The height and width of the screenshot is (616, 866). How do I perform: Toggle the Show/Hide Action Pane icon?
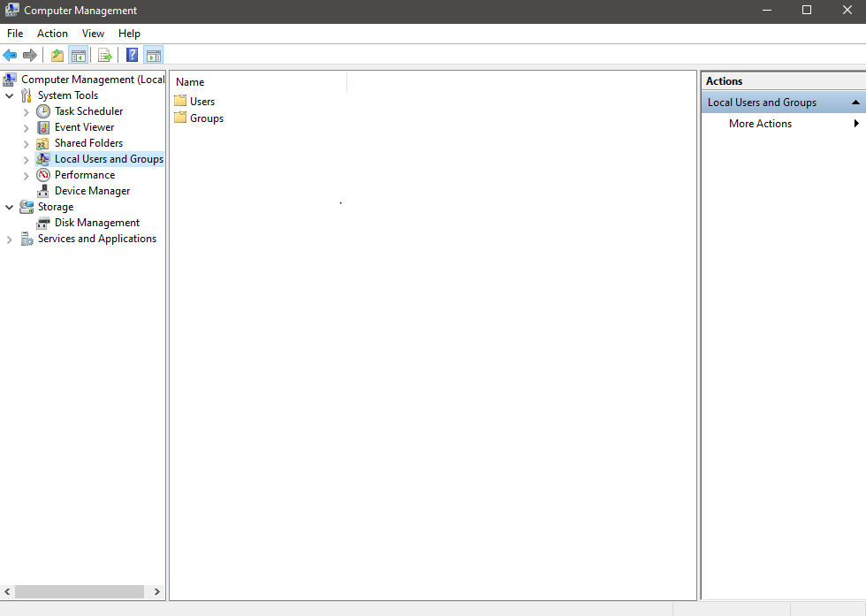[x=154, y=56]
